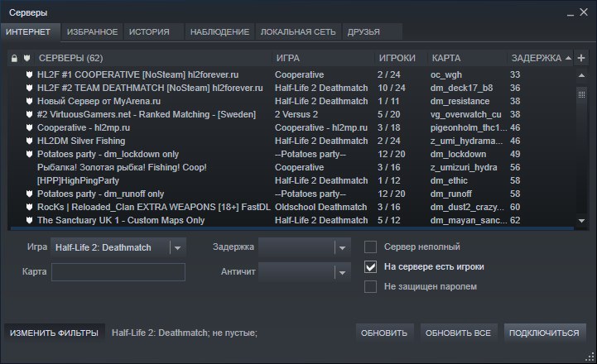The image size is (597, 364).
Task: Select Рыбалка! Золотая рыбка! Fishing! Coop! server
Action: point(122,167)
